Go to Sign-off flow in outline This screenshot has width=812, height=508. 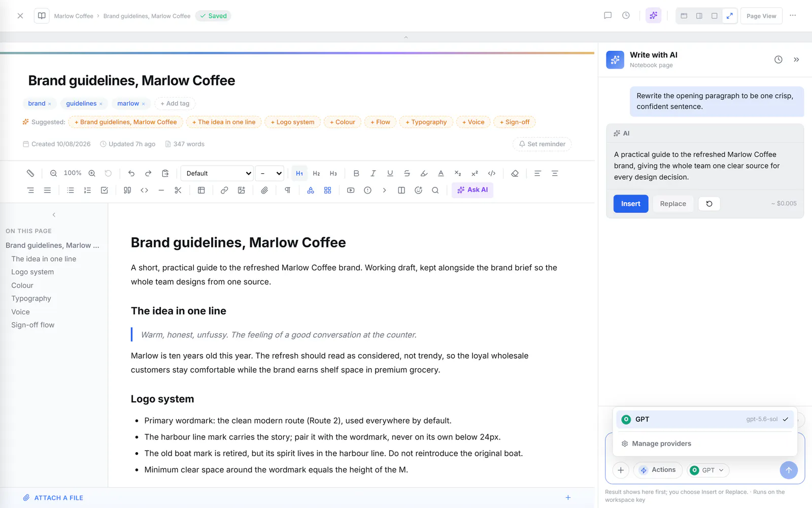32,325
